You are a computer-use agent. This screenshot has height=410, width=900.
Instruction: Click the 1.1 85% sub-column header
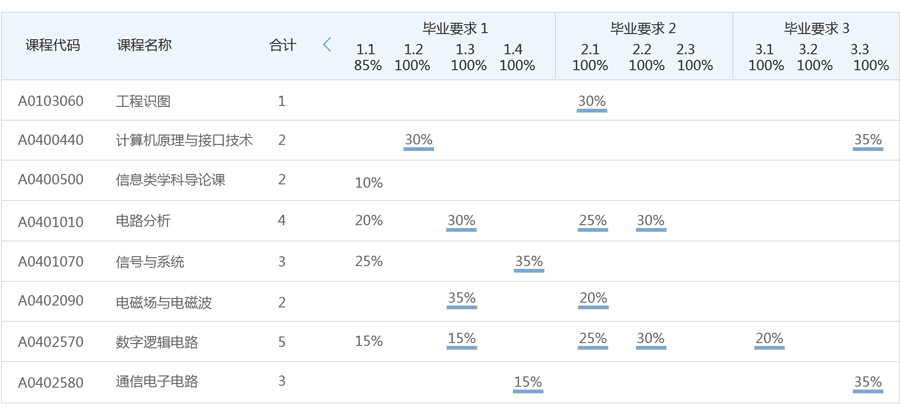pos(367,58)
